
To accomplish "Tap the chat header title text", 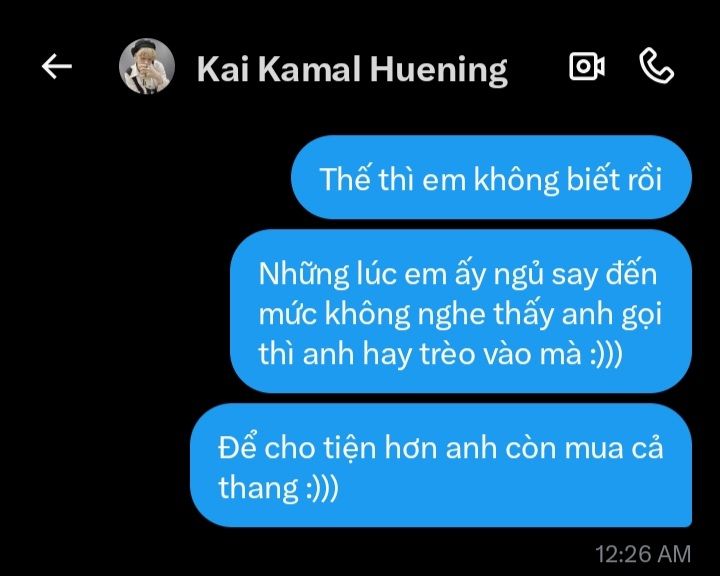I will [352, 69].
